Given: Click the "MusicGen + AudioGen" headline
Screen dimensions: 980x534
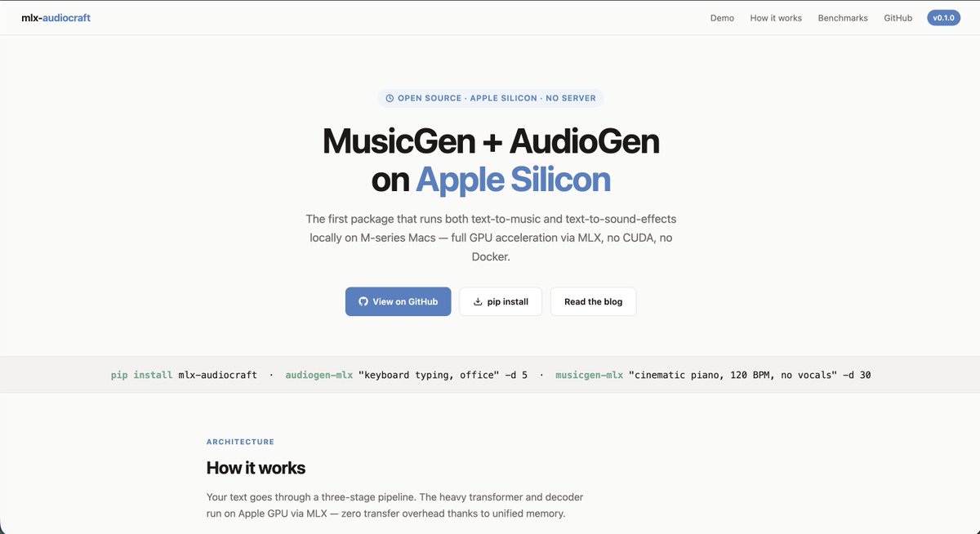Looking at the screenshot, I should pyautogui.click(x=491, y=141).
